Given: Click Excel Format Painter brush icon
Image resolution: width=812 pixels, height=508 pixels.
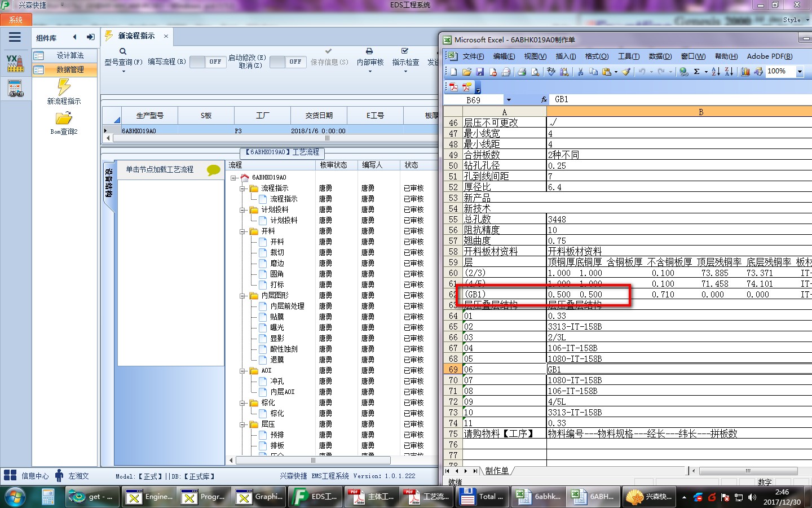Looking at the screenshot, I should click(626, 72).
